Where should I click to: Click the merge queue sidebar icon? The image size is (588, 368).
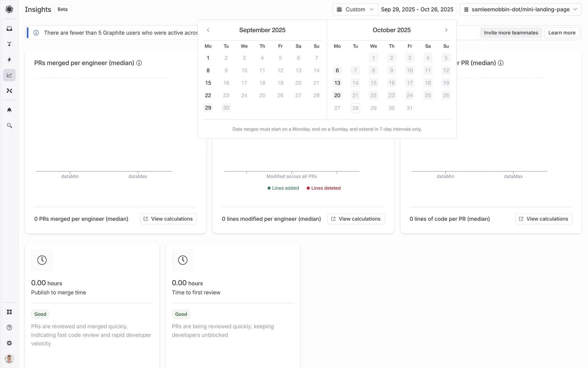click(x=9, y=44)
